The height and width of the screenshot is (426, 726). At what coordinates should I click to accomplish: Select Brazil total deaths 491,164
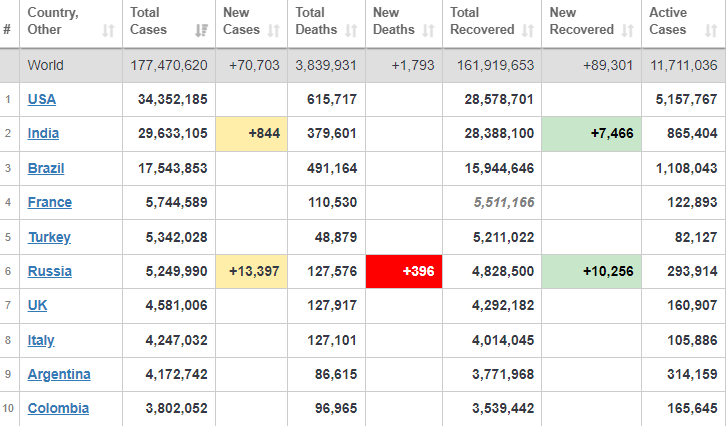tap(332, 168)
